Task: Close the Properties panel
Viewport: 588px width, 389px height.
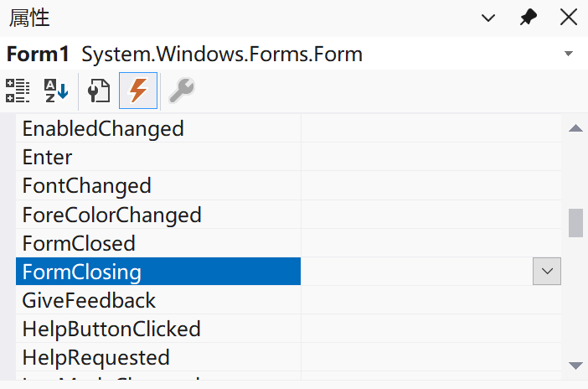Action: coord(568,18)
